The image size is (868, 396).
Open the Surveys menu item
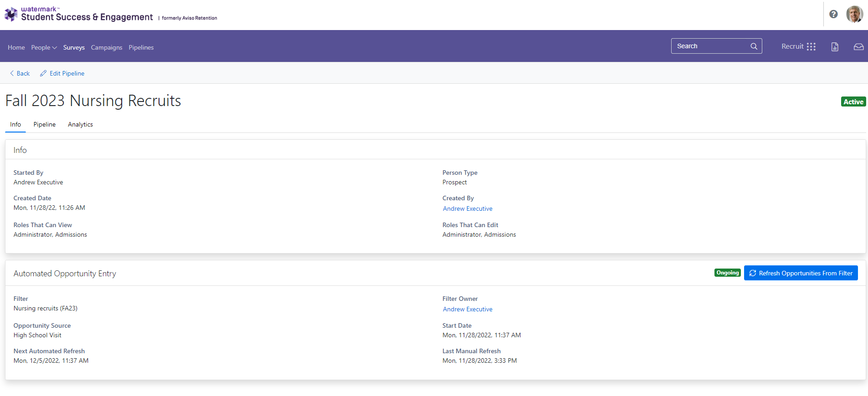[x=74, y=47]
